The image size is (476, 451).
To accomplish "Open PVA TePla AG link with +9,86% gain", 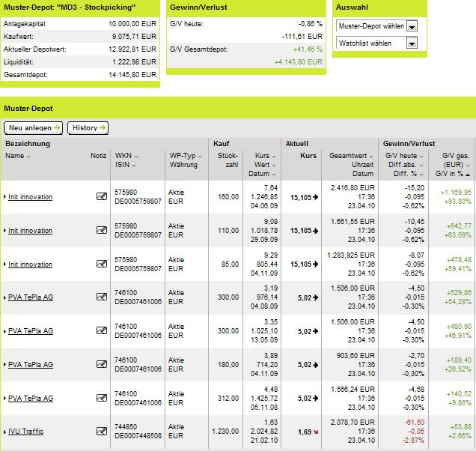I will [31, 399].
